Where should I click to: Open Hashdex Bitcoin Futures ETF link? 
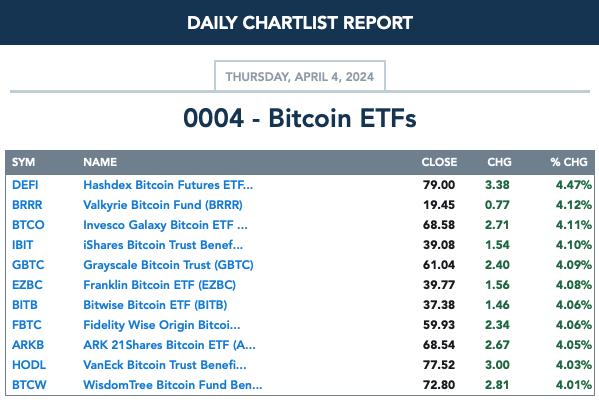coord(168,185)
